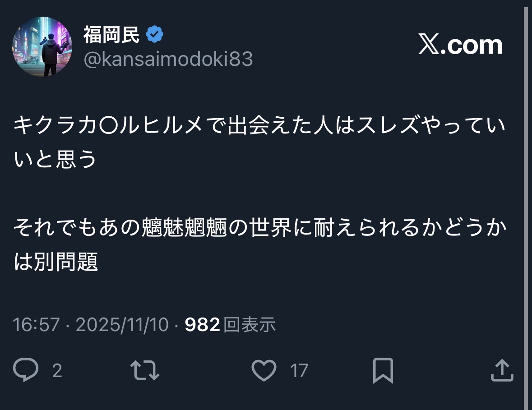Viewport: 532px width, 410px height.
Task: Click the vertical scrollbar on the right edge
Action: point(525,203)
